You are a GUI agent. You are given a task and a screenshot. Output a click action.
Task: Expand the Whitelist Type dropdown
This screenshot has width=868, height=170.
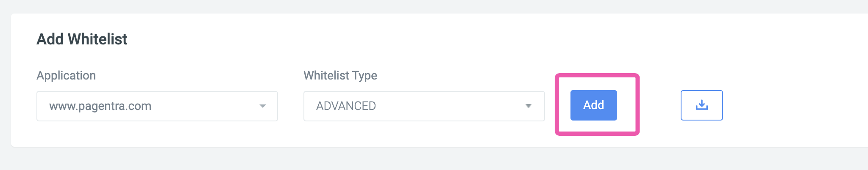coord(424,106)
